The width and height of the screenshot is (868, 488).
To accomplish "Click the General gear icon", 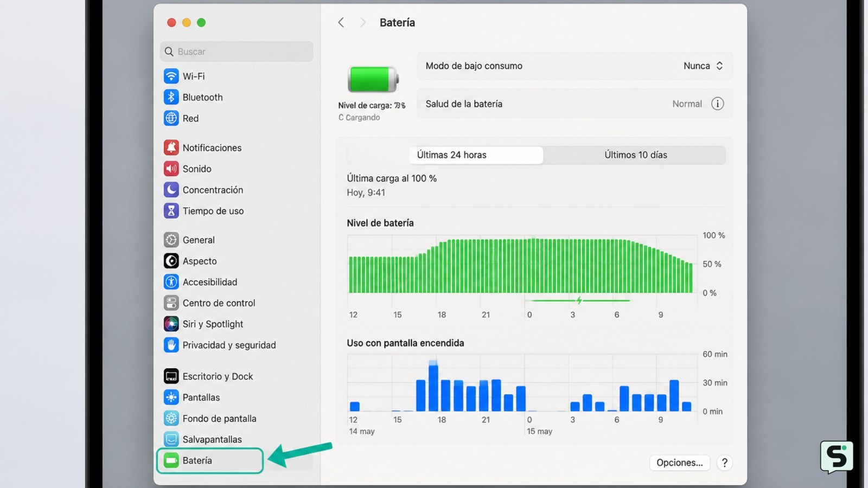I will [x=171, y=240].
